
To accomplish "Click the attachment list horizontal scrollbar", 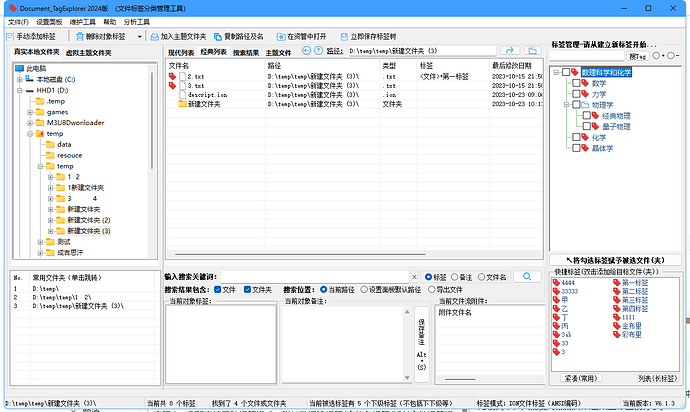I will [460, 379].
